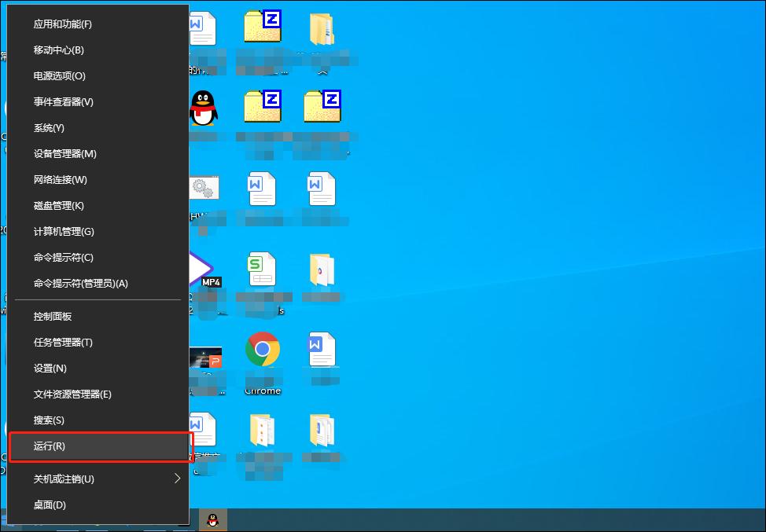Expand the 关机或注销 submenu arrow
This screenshot has height=532, width=766.
click(177, 478)
